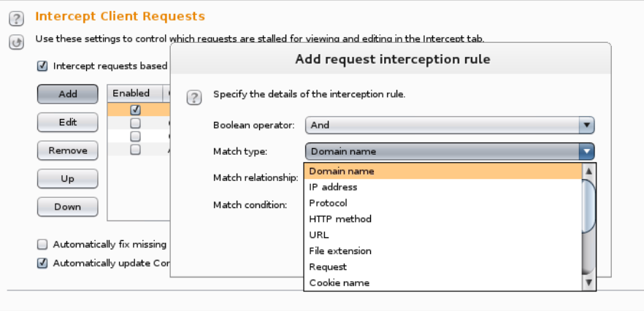644x311 pixels.
Task: Select HTTP method option
Action: tap(340, 219)
